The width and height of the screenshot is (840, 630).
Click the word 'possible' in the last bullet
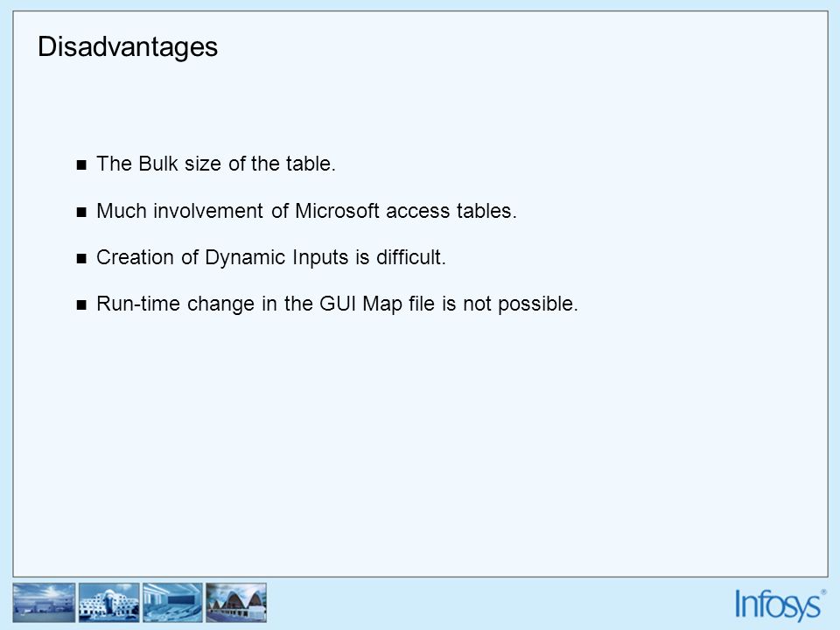click(x=538, y=304)
